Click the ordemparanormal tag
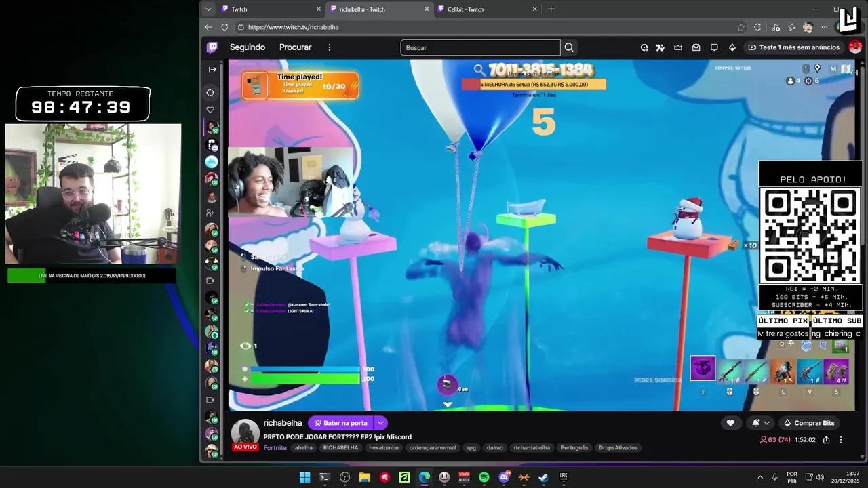868x488 pixels. click(x=433, y=448)
